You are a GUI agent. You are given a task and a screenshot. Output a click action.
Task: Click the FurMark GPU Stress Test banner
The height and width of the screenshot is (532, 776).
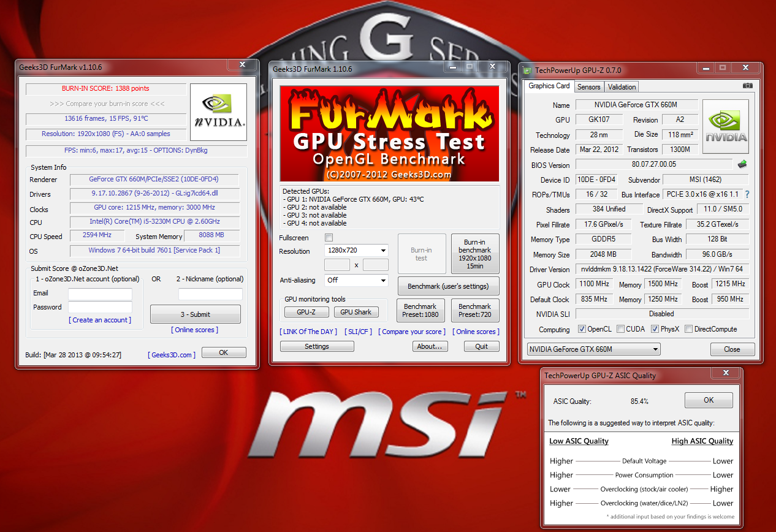coord(390,134)
